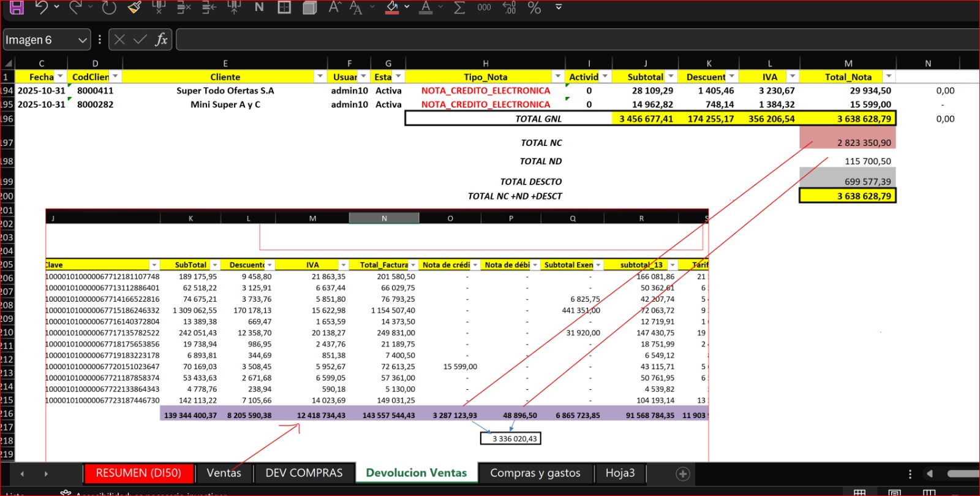
Task: Open the Compras y gastos sheet
Action: pos(535,473)
